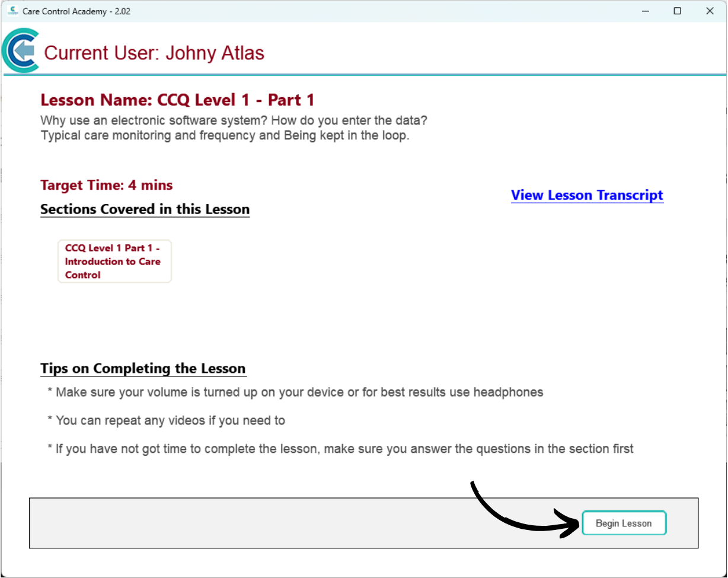The height and width of the screenshot is (578, 728).
Task: Click the Lesson Name CCQ Level 1 heading
Action: coord(177,100)
